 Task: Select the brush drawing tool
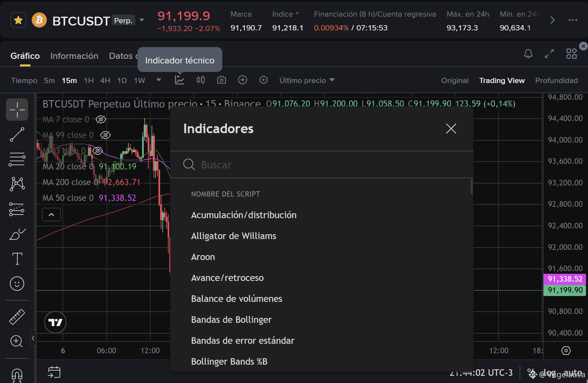[17, 234]
